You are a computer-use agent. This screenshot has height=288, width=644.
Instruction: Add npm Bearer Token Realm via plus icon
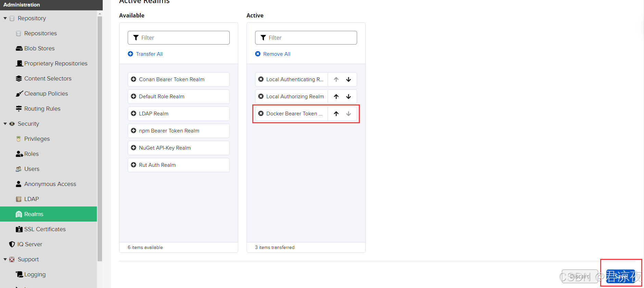point(134,130)
